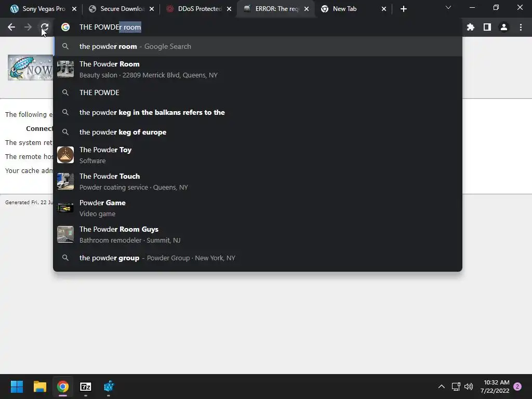Open notification badge showing 2
This screenshot has width=532, height=399.
(517, 387)
